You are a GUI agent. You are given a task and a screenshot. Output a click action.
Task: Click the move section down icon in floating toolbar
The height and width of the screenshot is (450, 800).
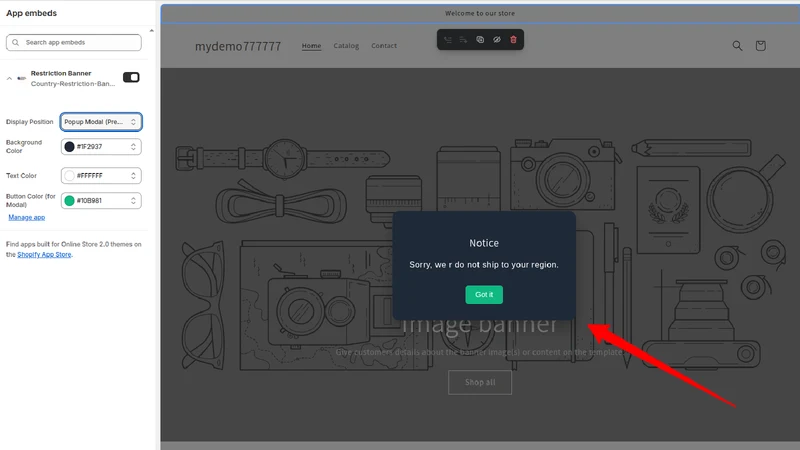pyautogui.click(x=463, y=40)
